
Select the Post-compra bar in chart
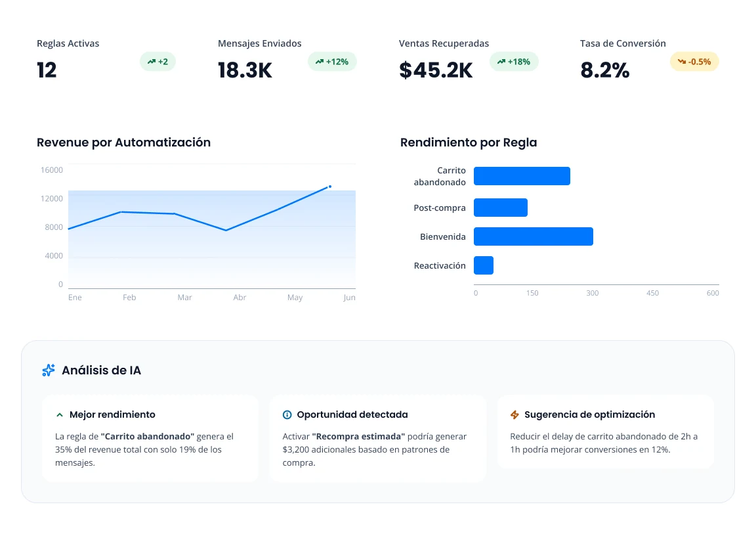501,208
